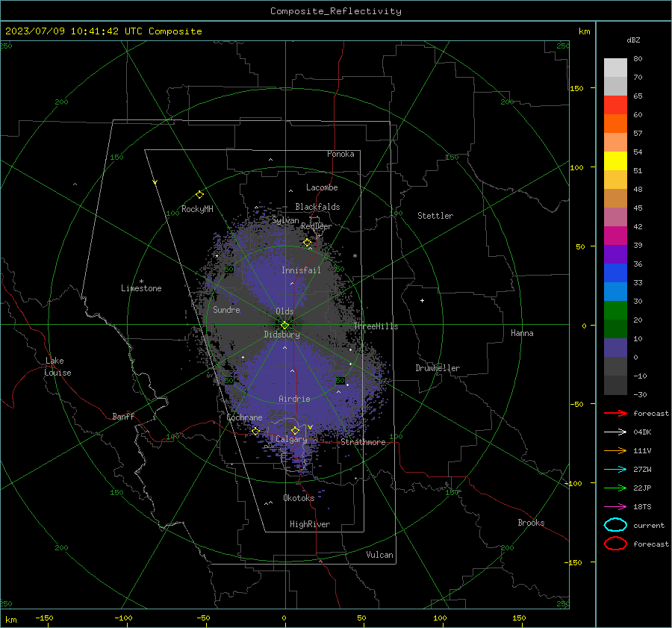672x628 pixels.
Task: Choose the green 22JP arrow legend entry
Action: point(615,488)
